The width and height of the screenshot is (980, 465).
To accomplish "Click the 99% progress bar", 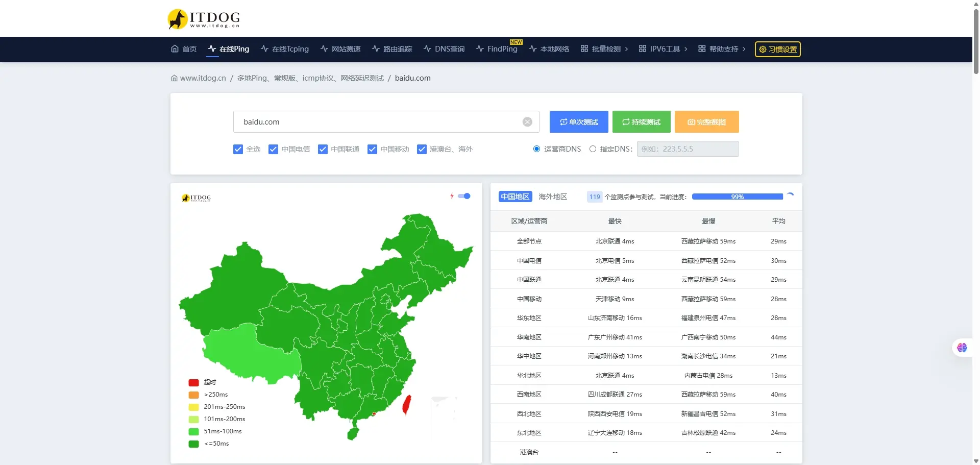I will click(x=738, y=196).
